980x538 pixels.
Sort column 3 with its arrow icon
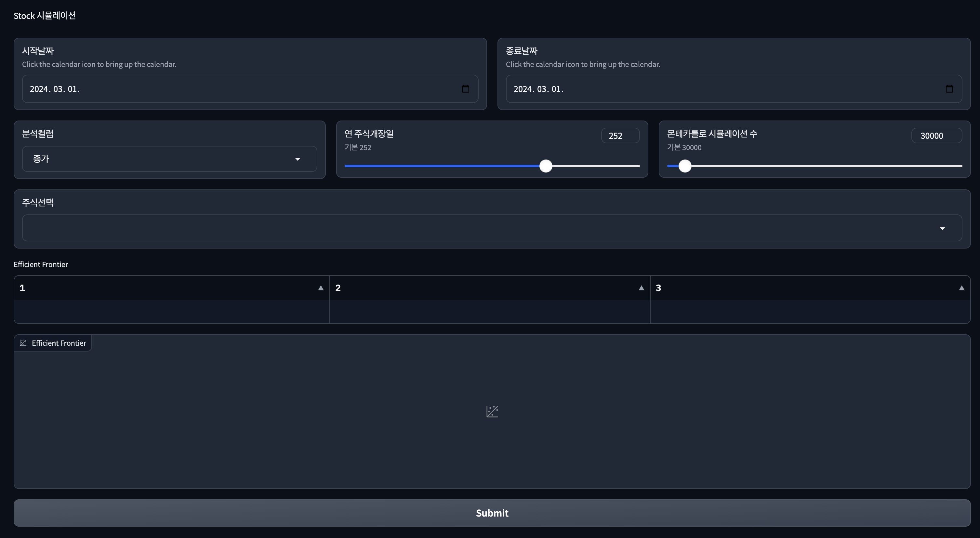[x=962, y=288]
